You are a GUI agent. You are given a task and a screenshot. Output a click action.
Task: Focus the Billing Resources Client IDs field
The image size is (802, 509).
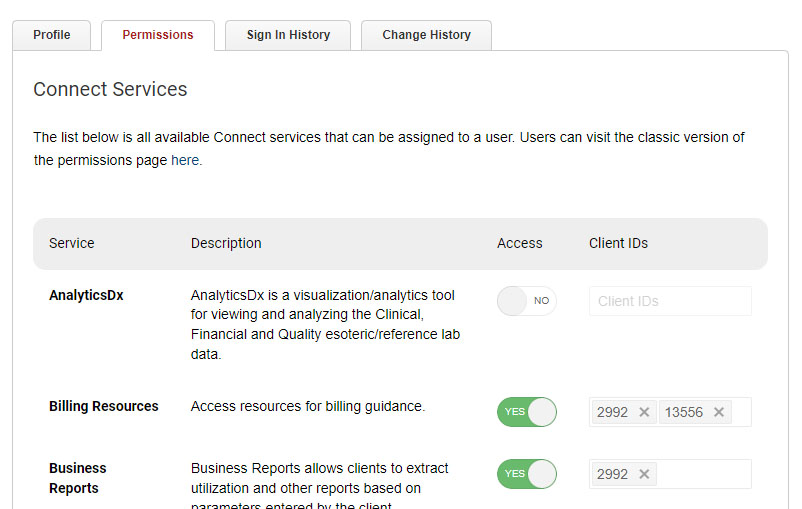coord(740,412)
